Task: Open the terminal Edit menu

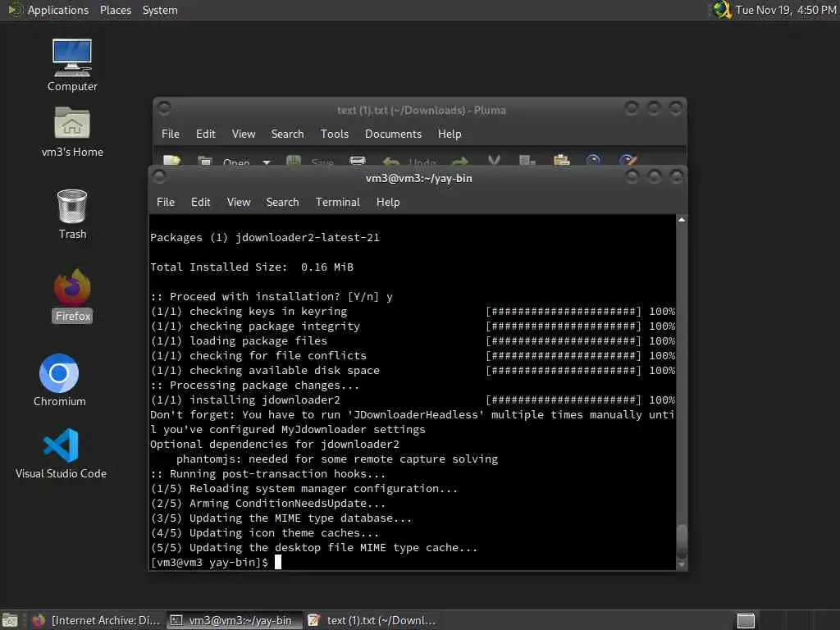Action: coord(200,202)
